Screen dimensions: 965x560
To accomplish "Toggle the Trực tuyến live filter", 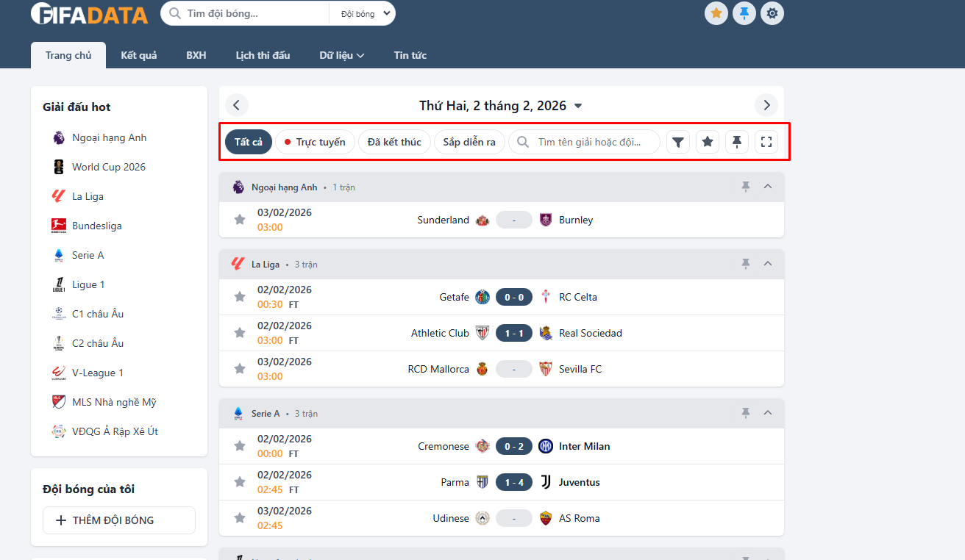I will pos(315,142).
